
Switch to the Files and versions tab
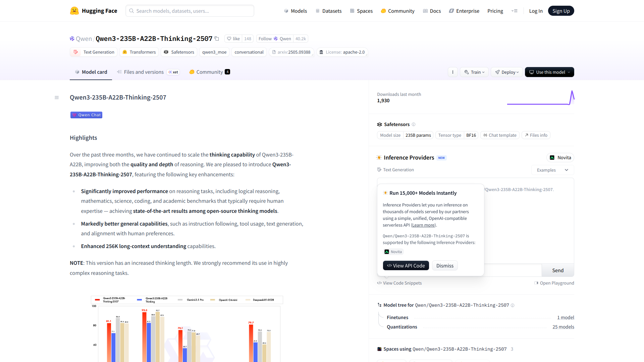coord(144,72)
